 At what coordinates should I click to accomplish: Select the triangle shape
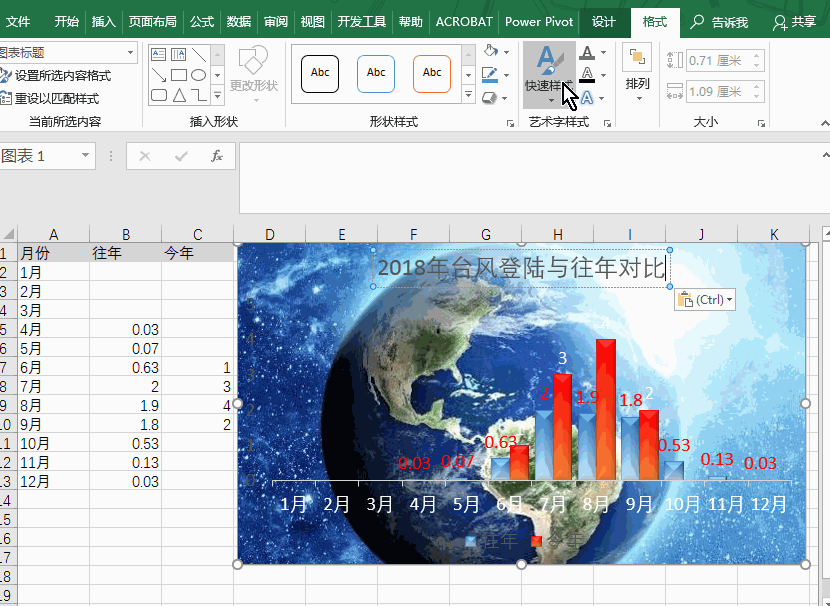coord(178,95)
